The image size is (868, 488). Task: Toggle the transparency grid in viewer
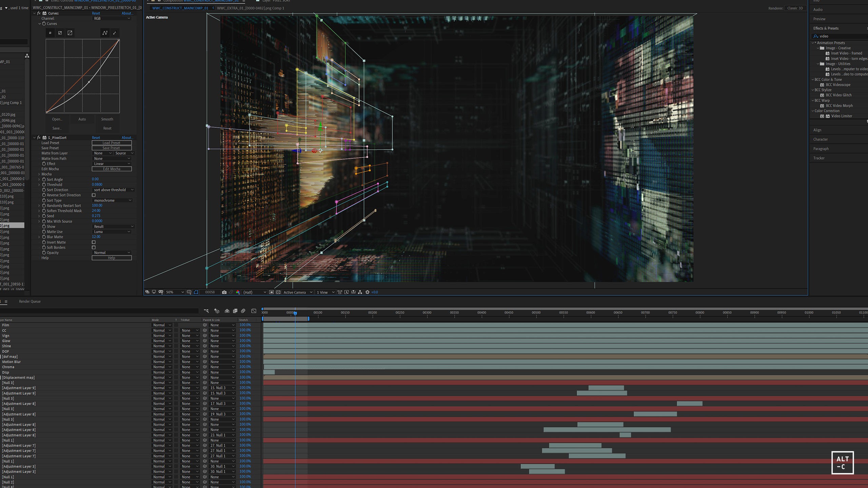[278, 292]
